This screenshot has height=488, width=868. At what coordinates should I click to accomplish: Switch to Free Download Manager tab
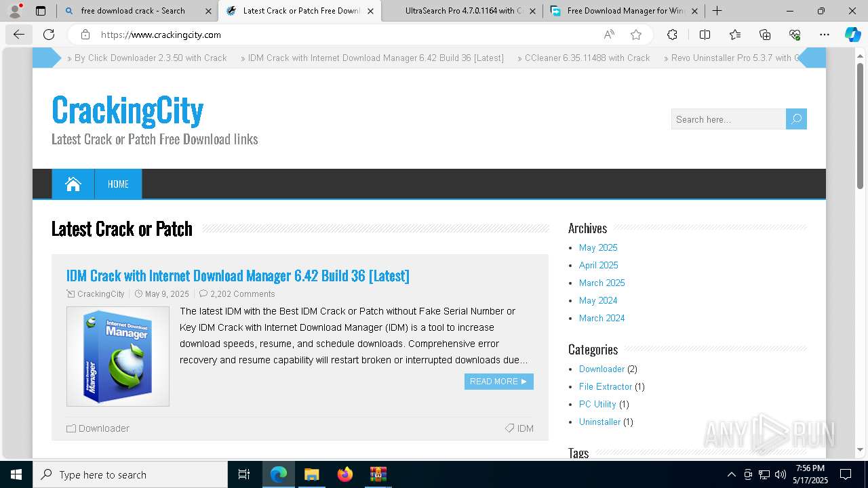[x=626, y=11]
